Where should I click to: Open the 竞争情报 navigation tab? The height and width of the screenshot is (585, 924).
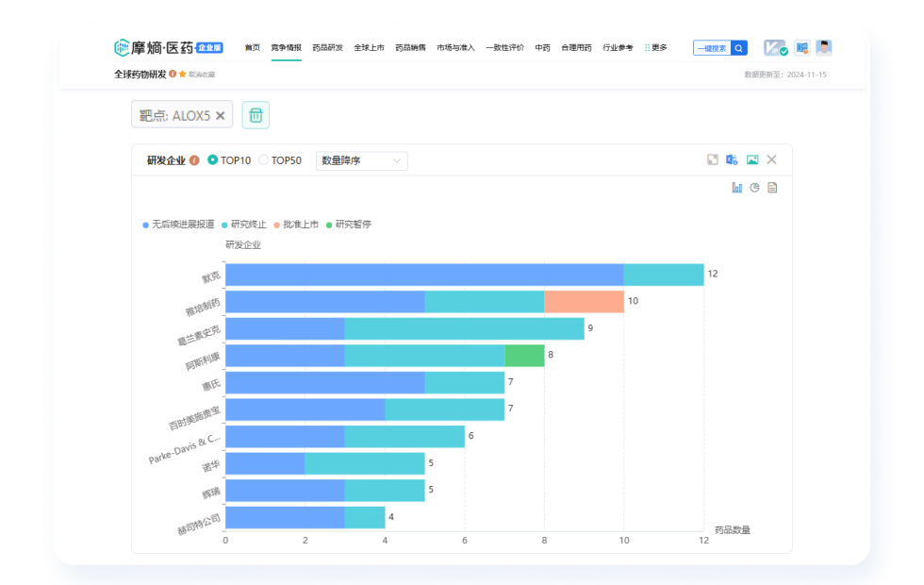[287, 48]
